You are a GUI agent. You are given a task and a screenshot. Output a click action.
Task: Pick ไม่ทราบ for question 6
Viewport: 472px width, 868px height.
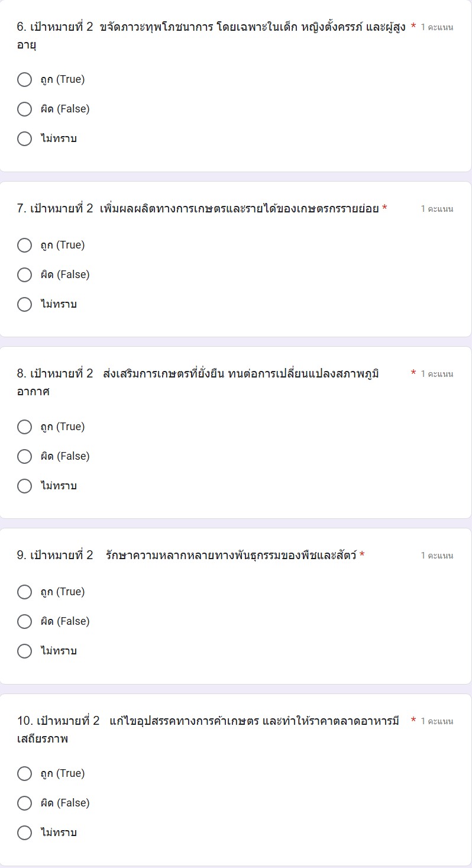pyautogui.click(x=25, y=138)
